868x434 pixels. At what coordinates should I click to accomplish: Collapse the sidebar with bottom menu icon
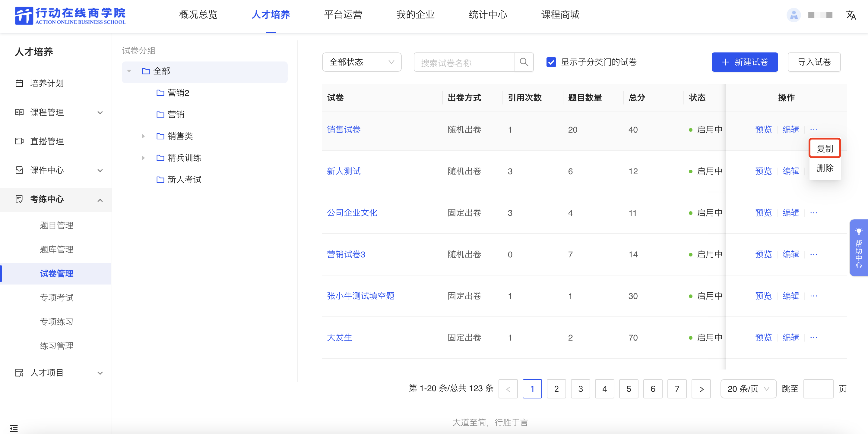coord(14,428)
